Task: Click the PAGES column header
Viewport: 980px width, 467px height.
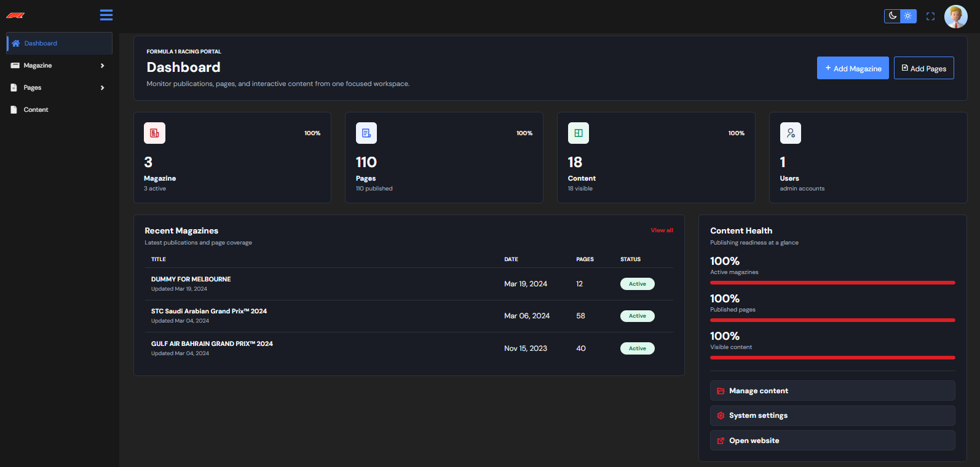Action: pyautogui.click(x=585, y=259)
